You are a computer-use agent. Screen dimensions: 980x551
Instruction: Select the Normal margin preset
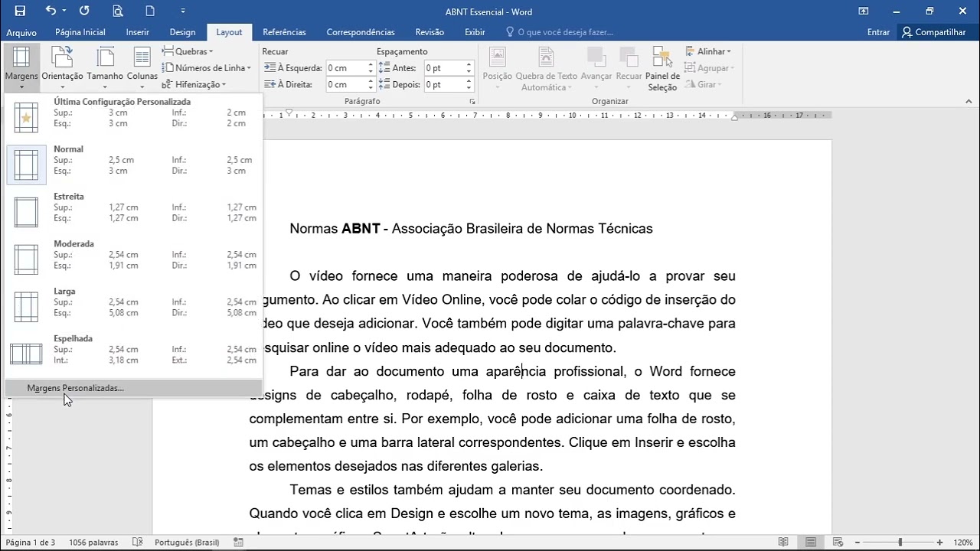[x=133, y=165]
